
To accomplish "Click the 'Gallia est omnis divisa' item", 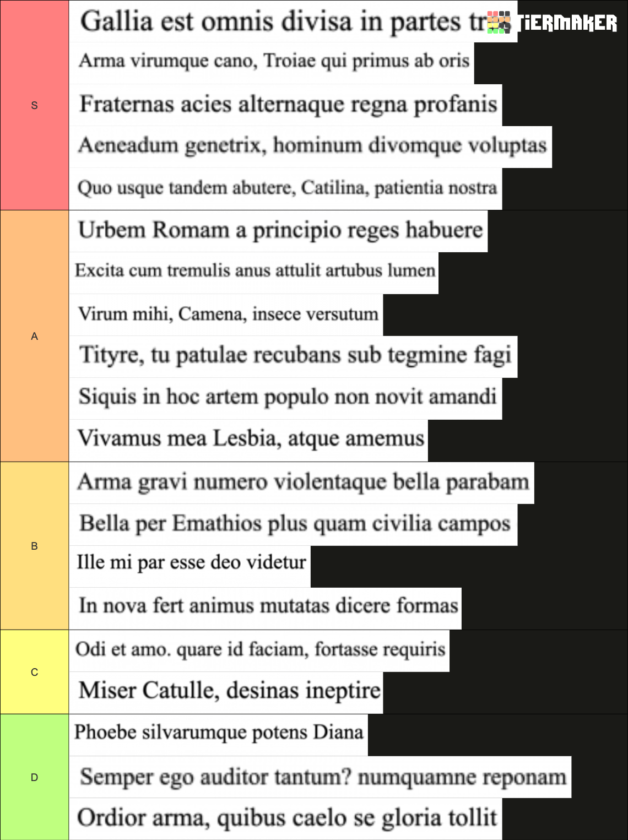I will [x=293, y=21].
